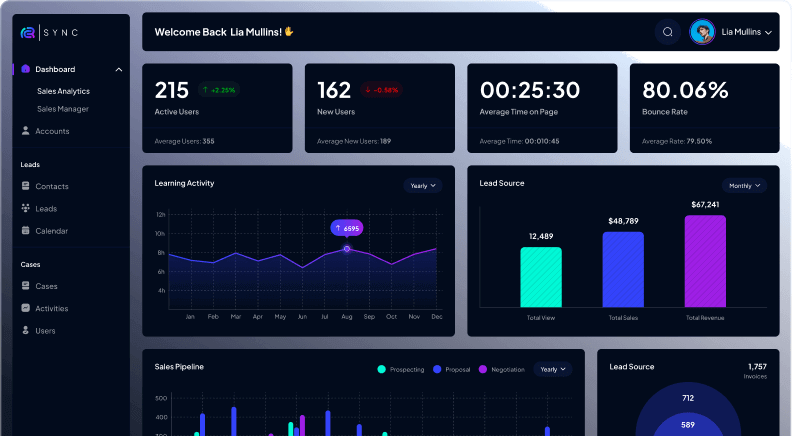792x436 pixels.
Task: Open Calendar in sidebar
Action: [51, 230]
